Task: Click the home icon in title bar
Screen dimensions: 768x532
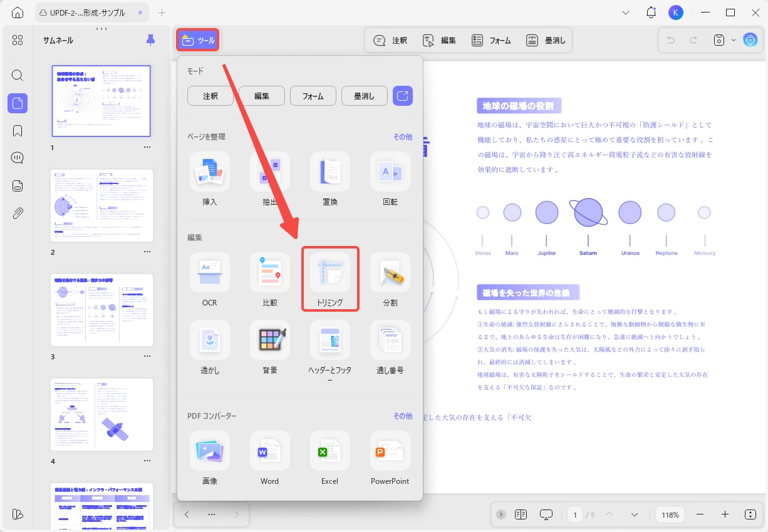Action: coord(18,13)
